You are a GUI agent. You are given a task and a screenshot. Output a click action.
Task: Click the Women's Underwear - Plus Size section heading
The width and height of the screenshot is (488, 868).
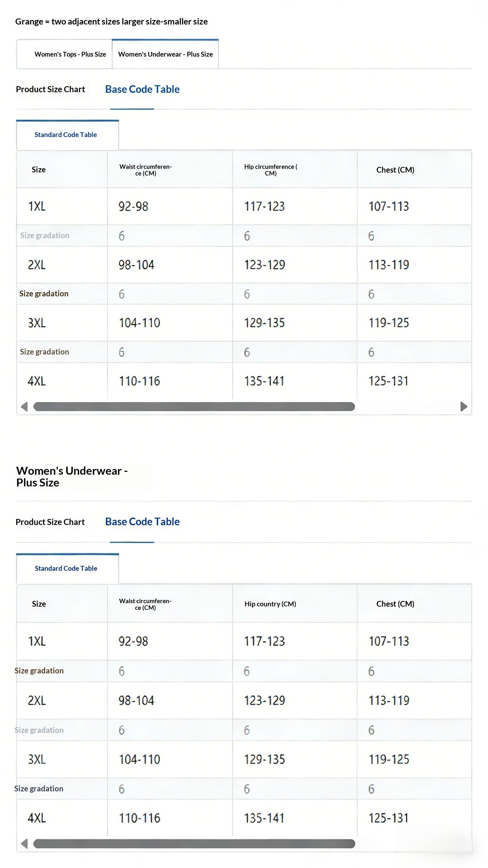click(72, 477)
